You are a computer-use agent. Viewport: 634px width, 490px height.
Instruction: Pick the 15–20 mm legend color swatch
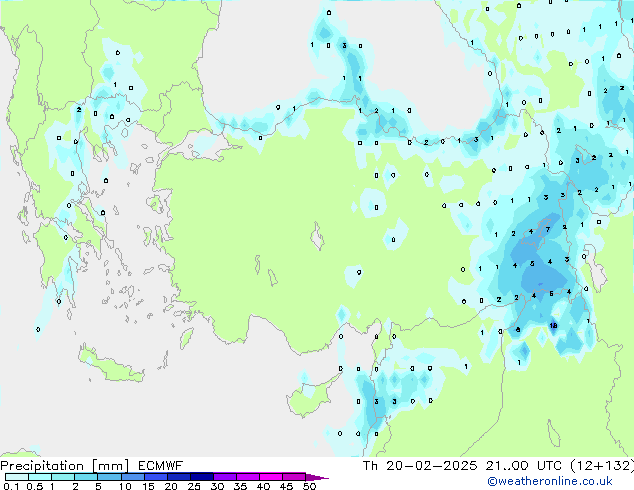pyautogui.click(x=155, y=477)
